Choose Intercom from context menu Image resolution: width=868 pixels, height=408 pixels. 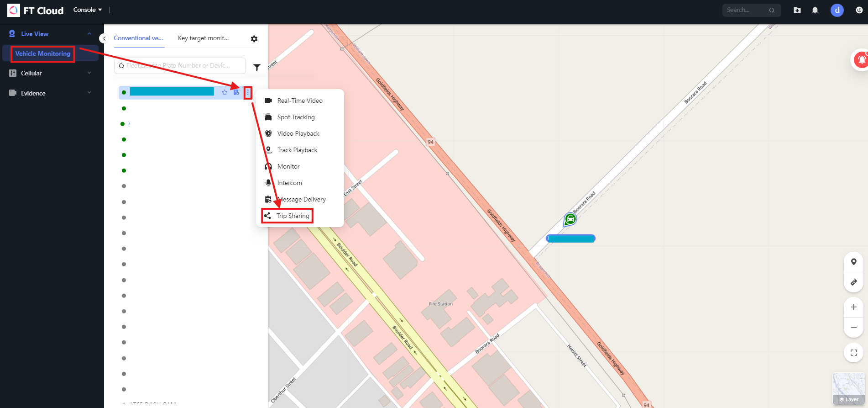click(x=300, y=183)
